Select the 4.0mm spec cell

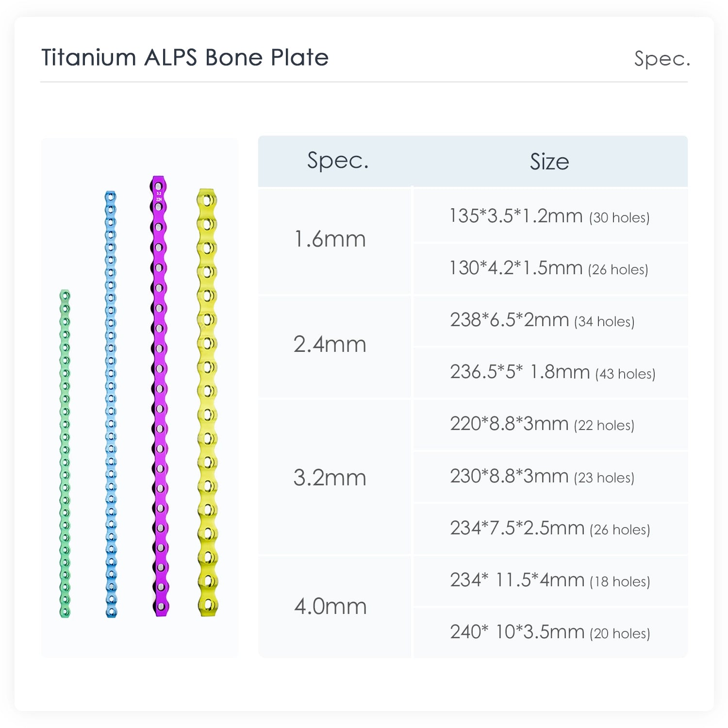pos(330,607)
